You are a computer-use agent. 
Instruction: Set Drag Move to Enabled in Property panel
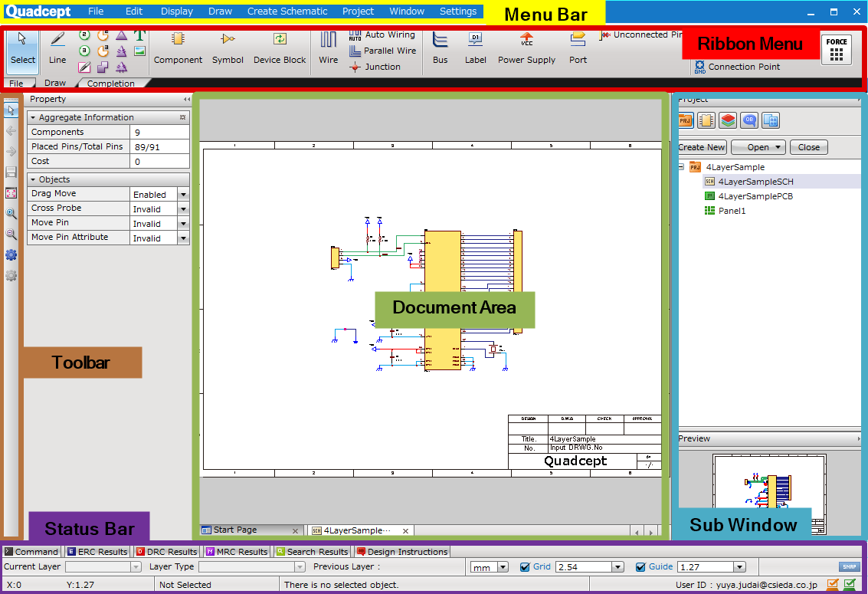coord(182,193)
